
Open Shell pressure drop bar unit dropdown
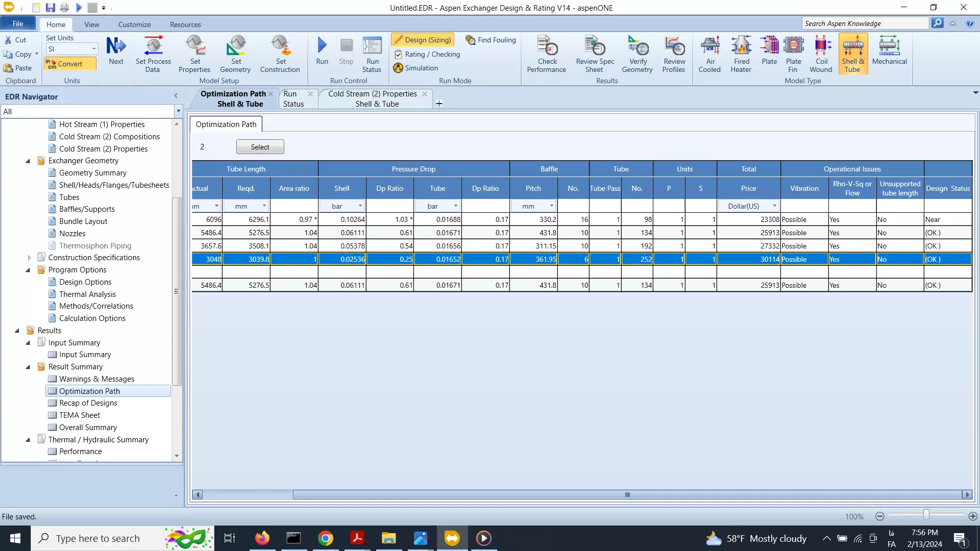pos(360,206)
